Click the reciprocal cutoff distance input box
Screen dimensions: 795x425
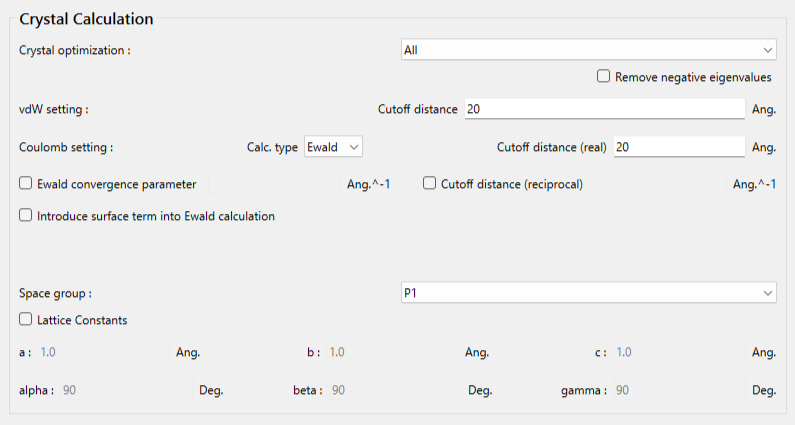tap(659, 184)
